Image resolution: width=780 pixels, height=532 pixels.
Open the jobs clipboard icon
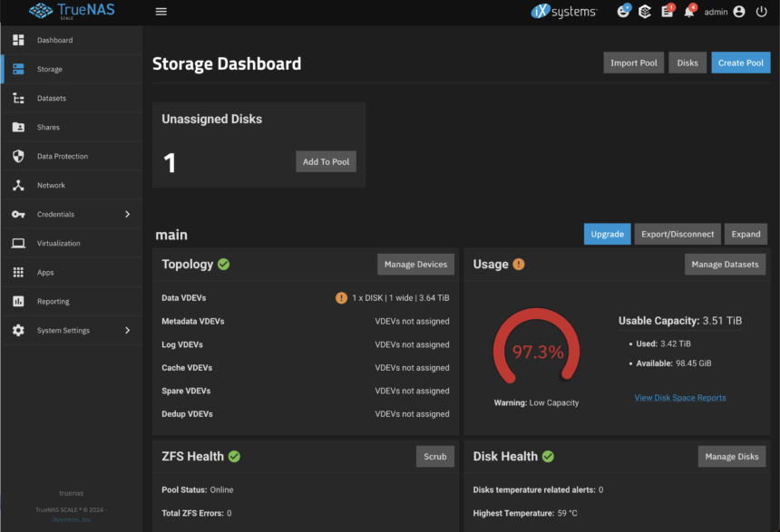click(668, 12)
